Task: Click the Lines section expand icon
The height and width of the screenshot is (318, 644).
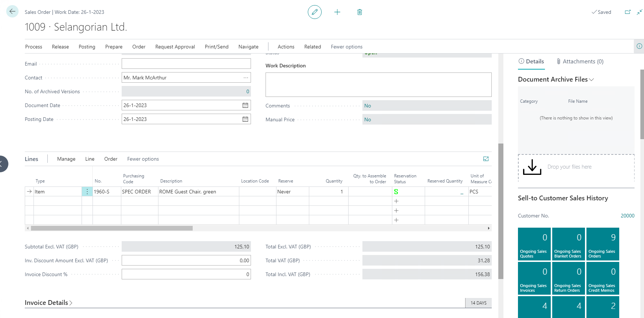Action: point(486,159)
